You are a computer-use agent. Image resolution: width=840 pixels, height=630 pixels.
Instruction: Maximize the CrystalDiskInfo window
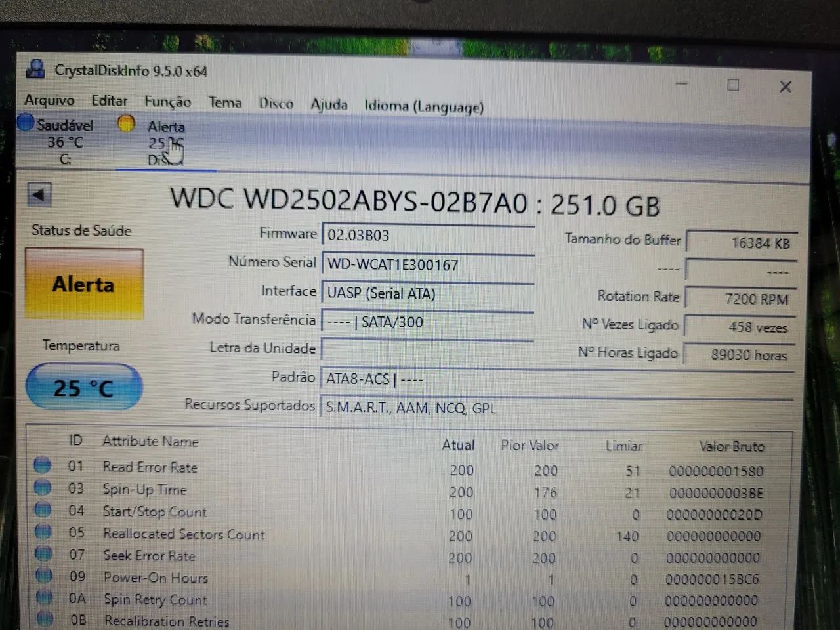tap(734, 85)
